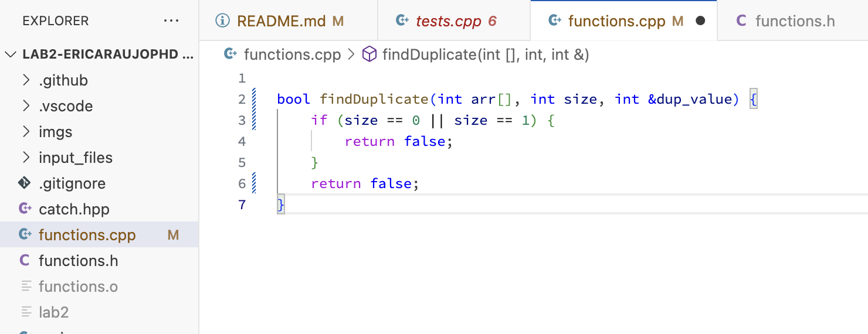
Task: Click the info icon on README.md tab
Action: pos(222,21)
